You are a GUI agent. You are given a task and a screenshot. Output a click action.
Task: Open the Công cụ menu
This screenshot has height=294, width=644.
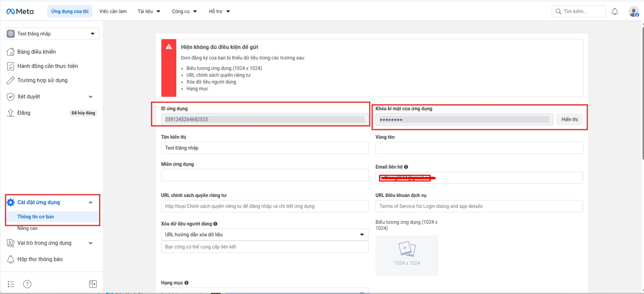(184, 11)
